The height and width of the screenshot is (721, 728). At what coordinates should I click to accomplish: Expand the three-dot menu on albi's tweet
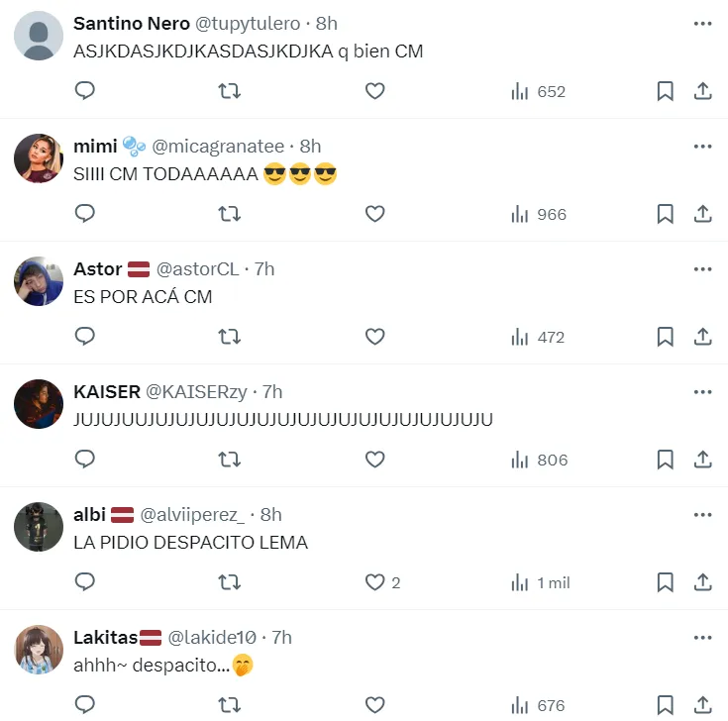point(702,515)
